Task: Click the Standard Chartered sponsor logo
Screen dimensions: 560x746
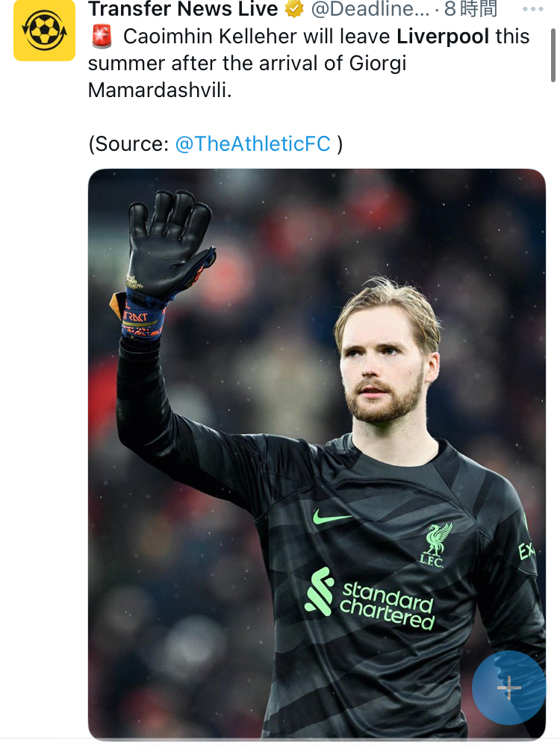Action: click(370, 600)
